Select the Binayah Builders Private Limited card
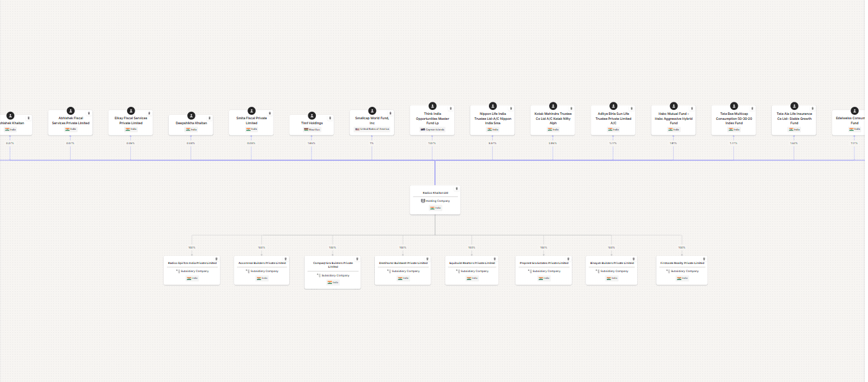Viewport: 868px width, 382px height. 611,270
